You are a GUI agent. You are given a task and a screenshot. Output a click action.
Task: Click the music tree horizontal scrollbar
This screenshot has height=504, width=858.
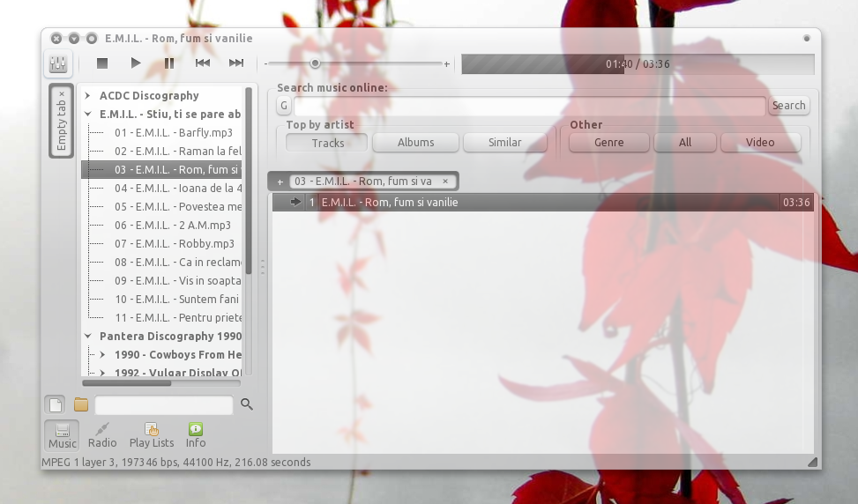(127, 383)
